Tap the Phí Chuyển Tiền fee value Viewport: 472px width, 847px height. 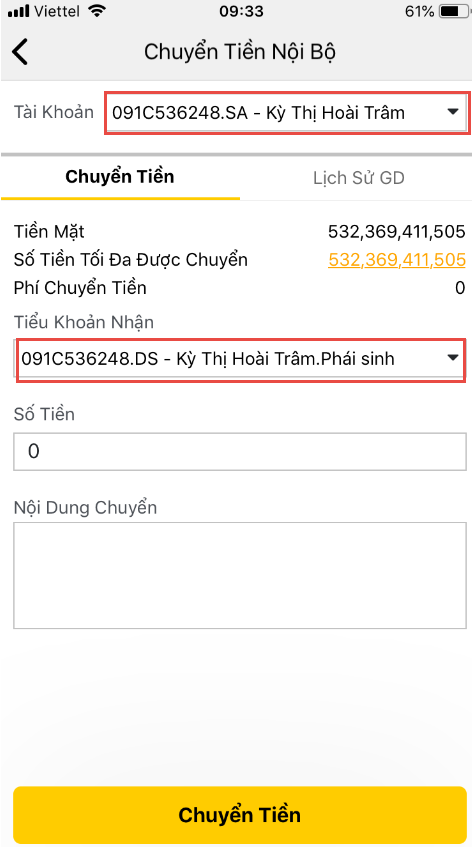pos(460,288)
